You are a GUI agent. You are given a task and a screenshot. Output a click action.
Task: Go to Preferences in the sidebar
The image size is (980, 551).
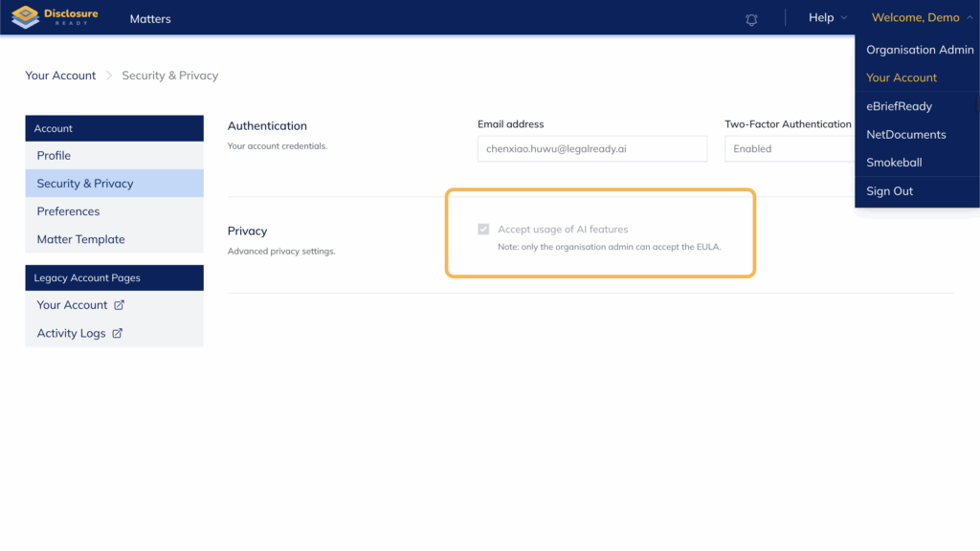coord(68,211)
